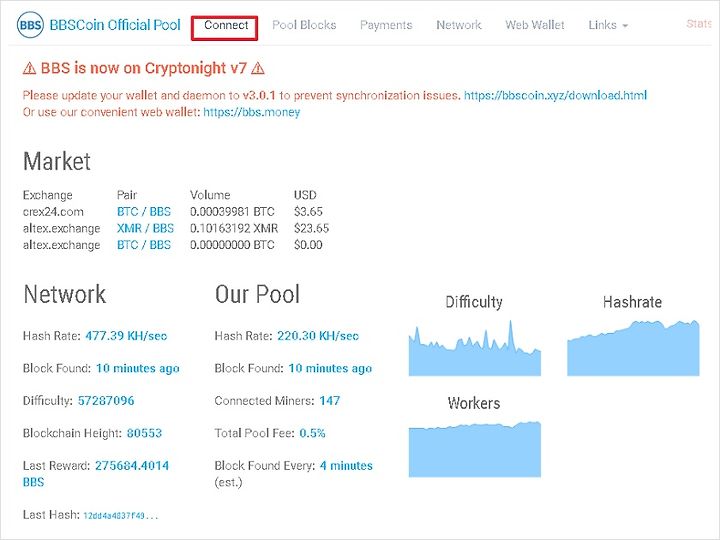Click the crex24.com exchange name
Screen dimensions: 720x540
click(53, 212)
